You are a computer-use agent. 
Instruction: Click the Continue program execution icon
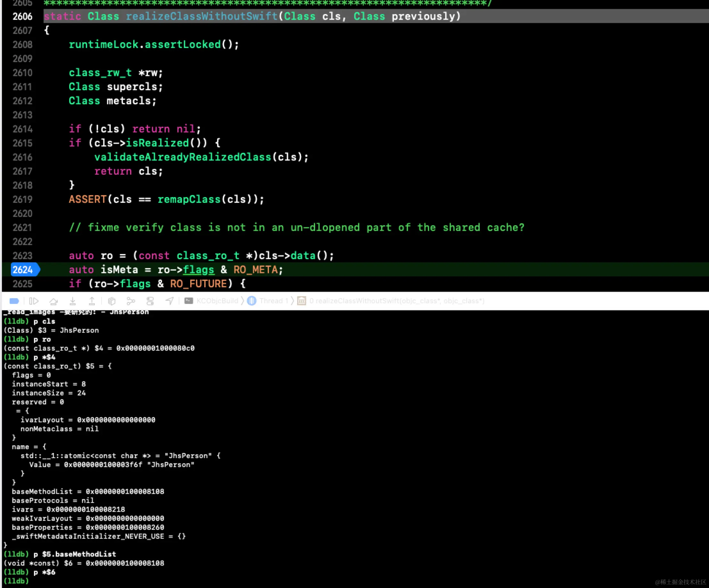tap(34, 301)
